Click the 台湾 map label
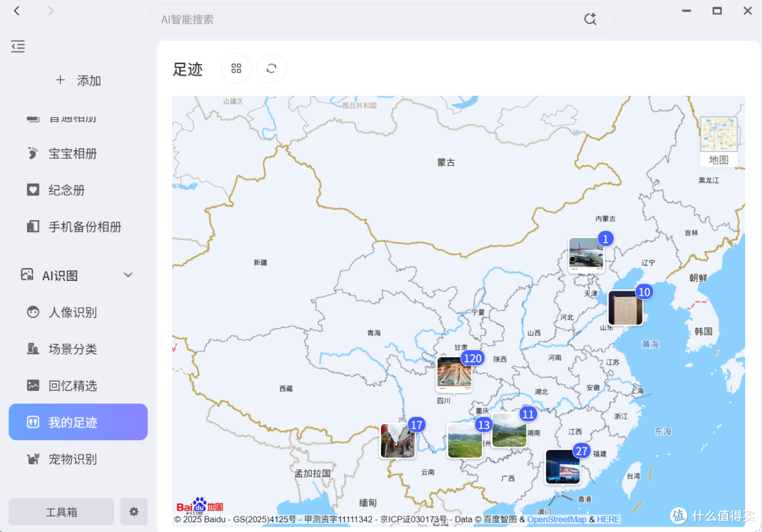Screen dimensions: 762x532 [x=633, y=476]
